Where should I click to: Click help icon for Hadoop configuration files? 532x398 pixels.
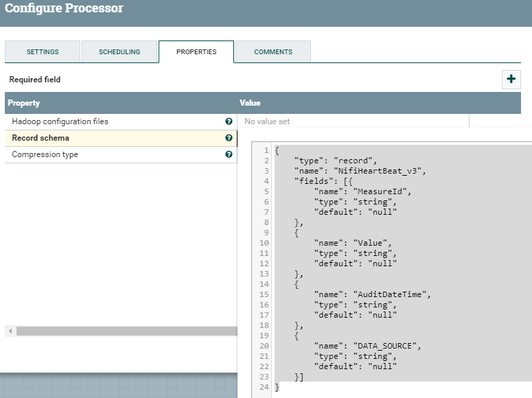coord(229,121)
